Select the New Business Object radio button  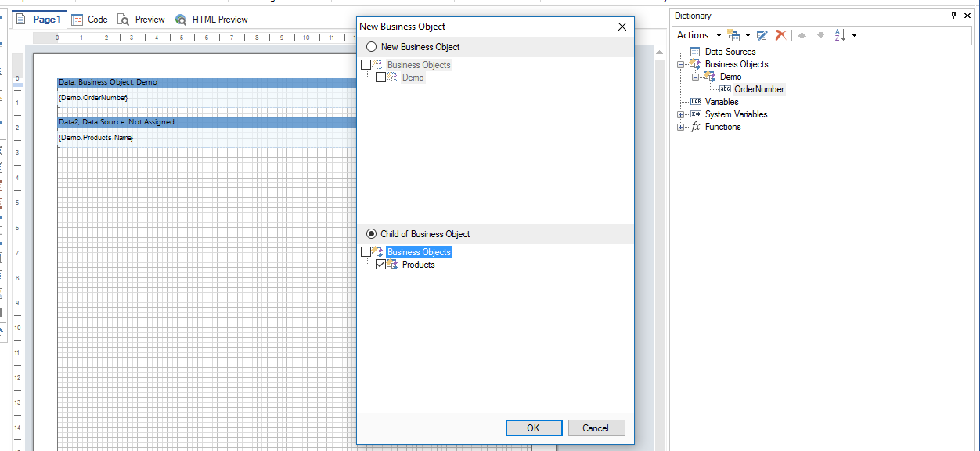click(x=371, y=47)
